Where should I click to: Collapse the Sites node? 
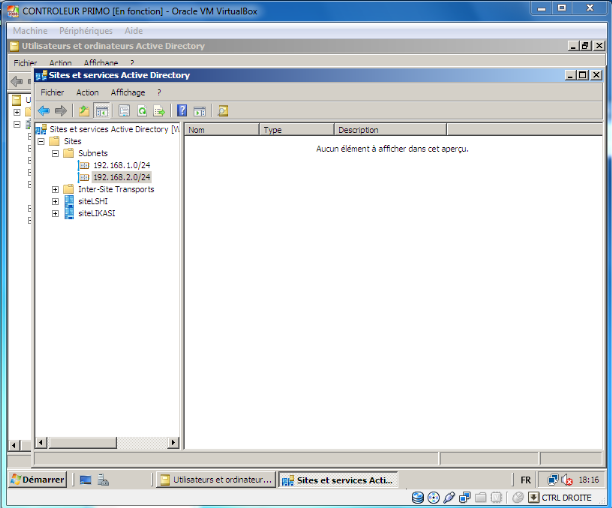click(41, 141)
